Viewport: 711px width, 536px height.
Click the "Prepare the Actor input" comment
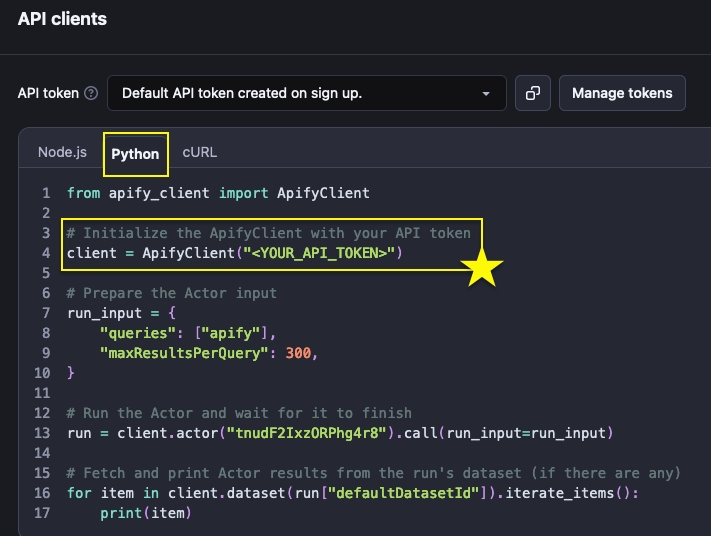pos(171,293)
